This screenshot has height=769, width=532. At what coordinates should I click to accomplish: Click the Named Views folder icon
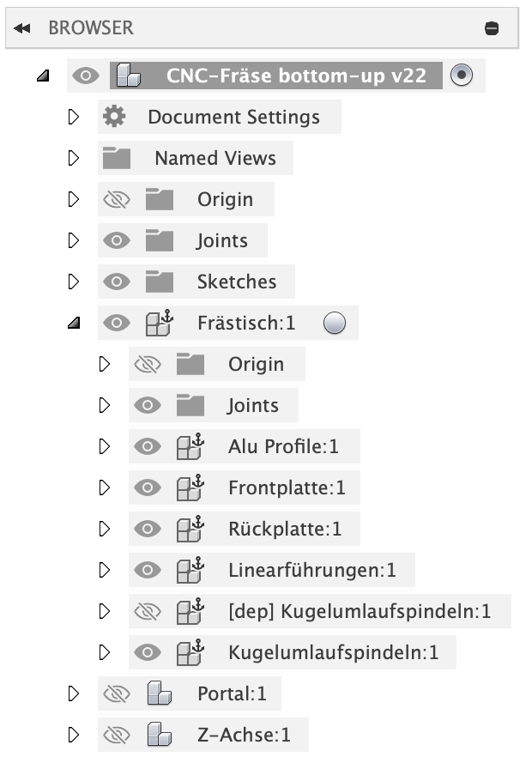click(x=116, y=158)
